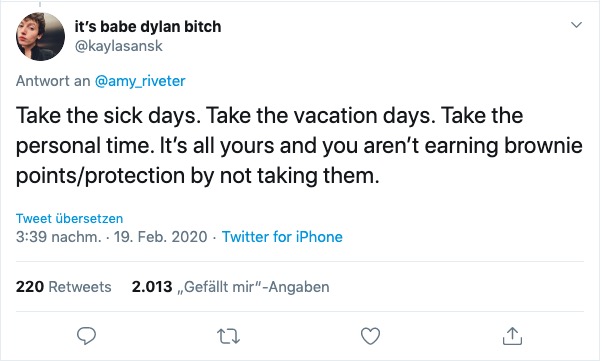
Task: Open the @amy_riveter mention link
Action: pos(140,81)
